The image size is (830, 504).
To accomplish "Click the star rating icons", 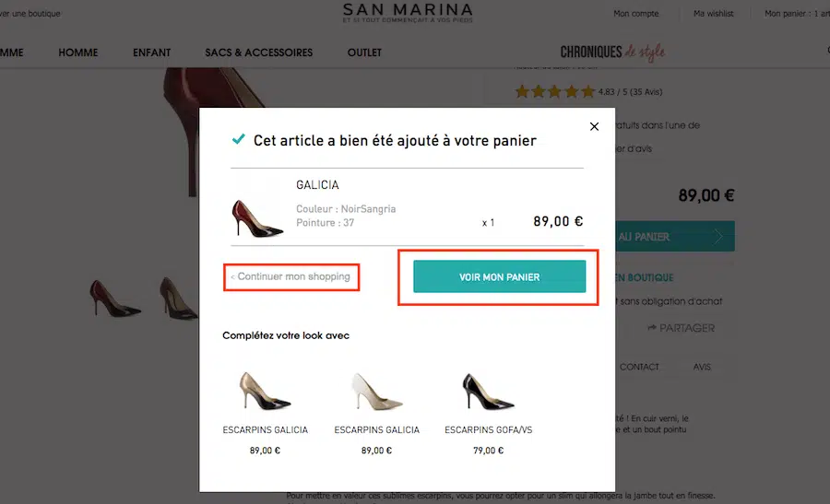I will tap(554, 92).
